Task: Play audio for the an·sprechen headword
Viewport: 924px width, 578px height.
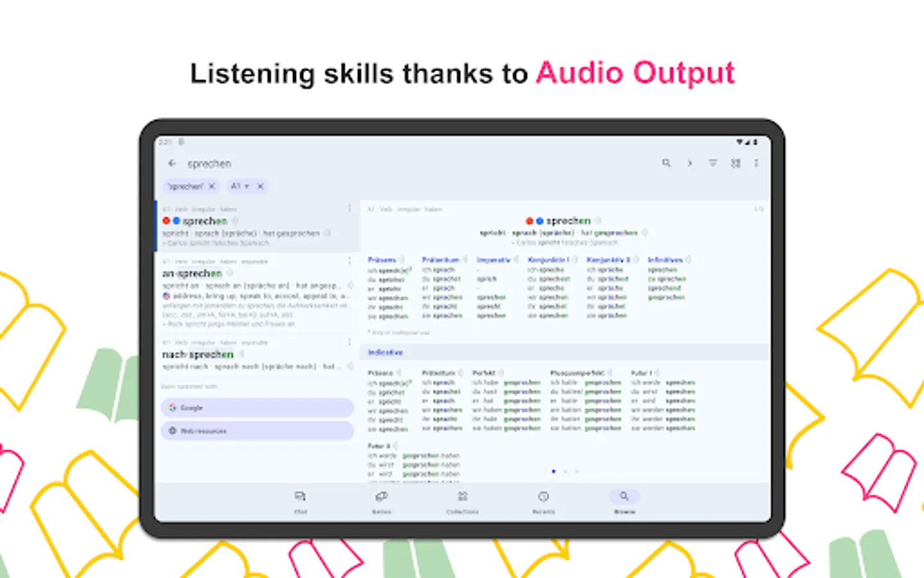Action: (230, 274)
